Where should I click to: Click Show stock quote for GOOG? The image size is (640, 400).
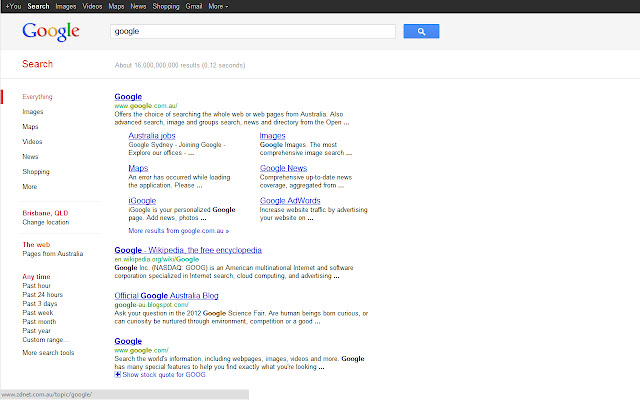click(x=164, y=375)
